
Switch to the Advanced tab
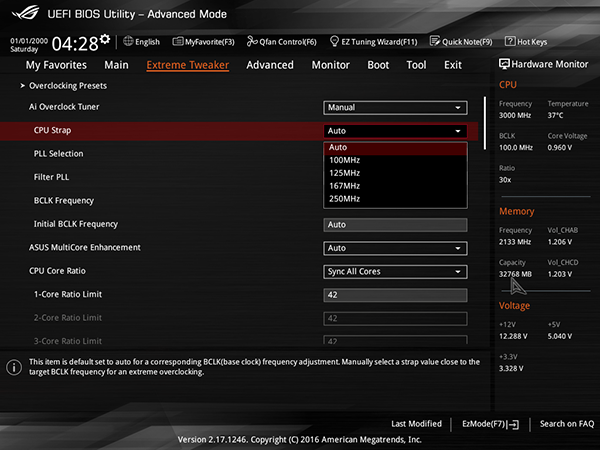(270, 65)
